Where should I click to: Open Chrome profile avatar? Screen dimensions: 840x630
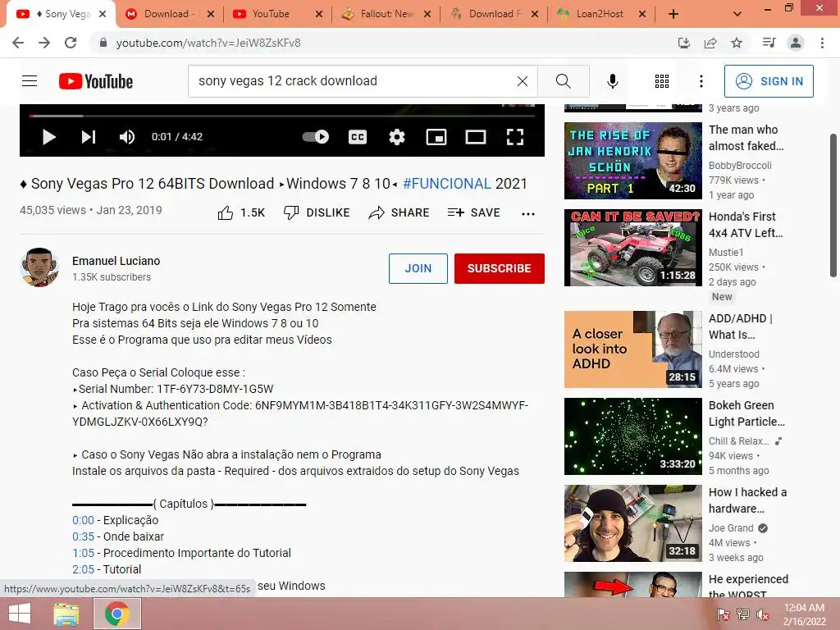[x=796, y=43]
